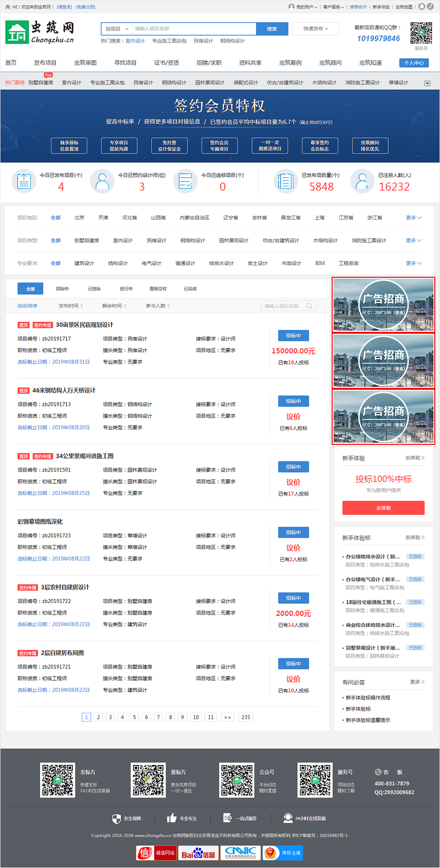440x868 pixels.
Task: Select 北京 in the region filter
Action: tap(79, 217)
